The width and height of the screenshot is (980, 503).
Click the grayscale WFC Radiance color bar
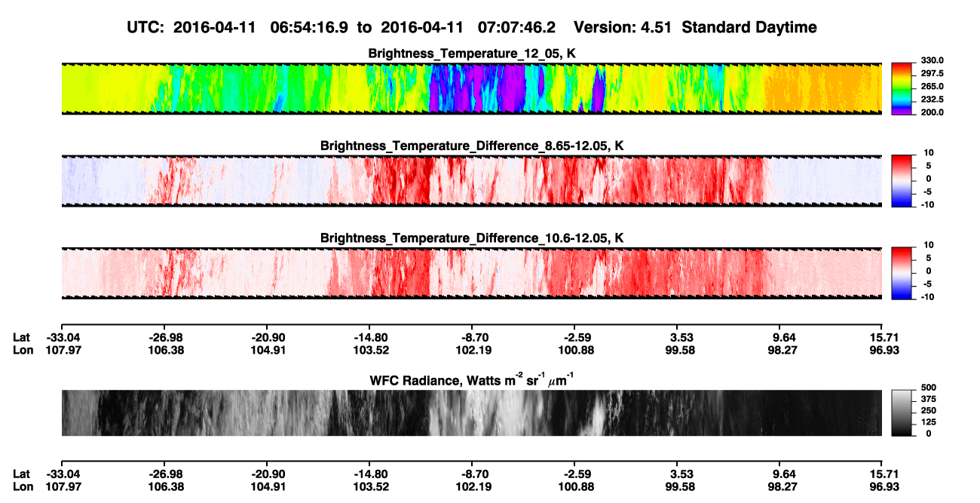click(902, 412)
